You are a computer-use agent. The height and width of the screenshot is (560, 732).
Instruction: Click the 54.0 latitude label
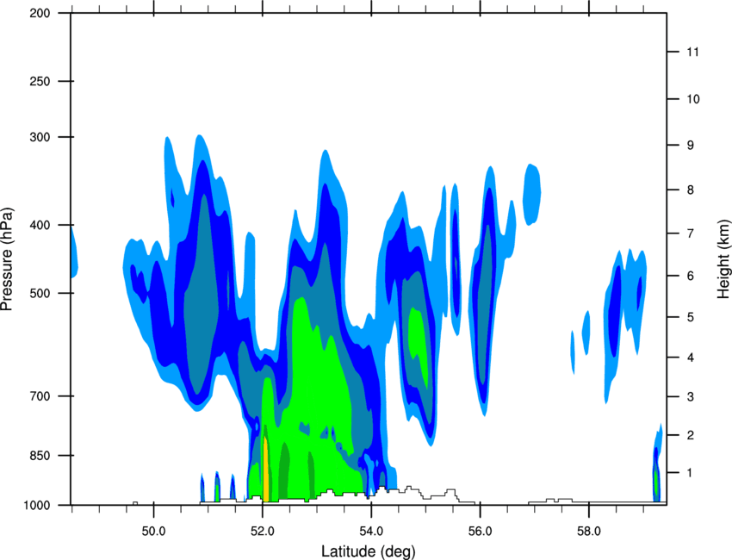click(x=371, y=532)
